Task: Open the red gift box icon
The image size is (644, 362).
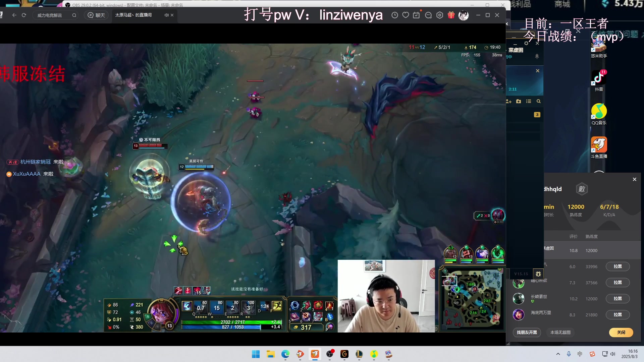Action: [451, 15]
